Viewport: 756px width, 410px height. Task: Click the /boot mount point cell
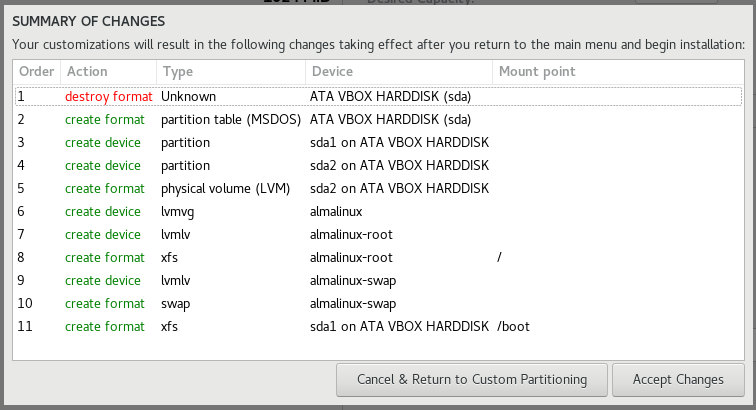[513, 327]
